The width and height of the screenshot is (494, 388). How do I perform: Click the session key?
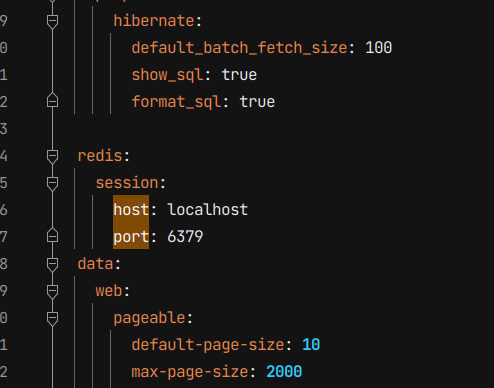click(127, 183)
